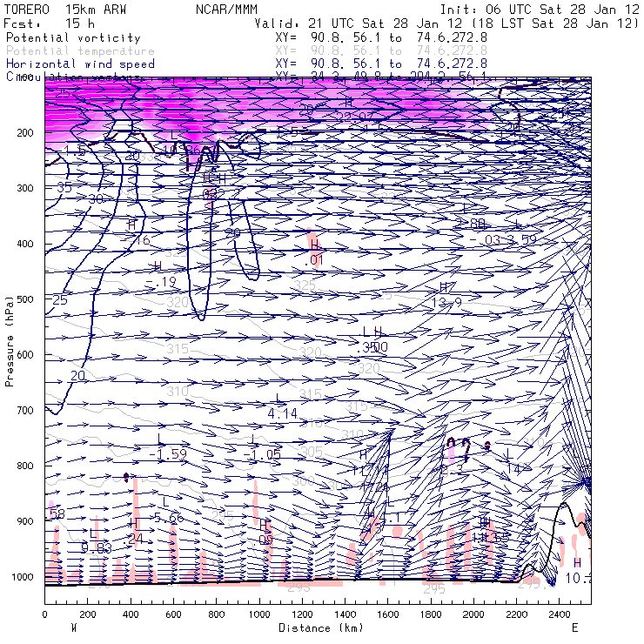Select the 1000 tick on distance axis
This screenshot has width=644, height=644.
click(x=259, y=614)
